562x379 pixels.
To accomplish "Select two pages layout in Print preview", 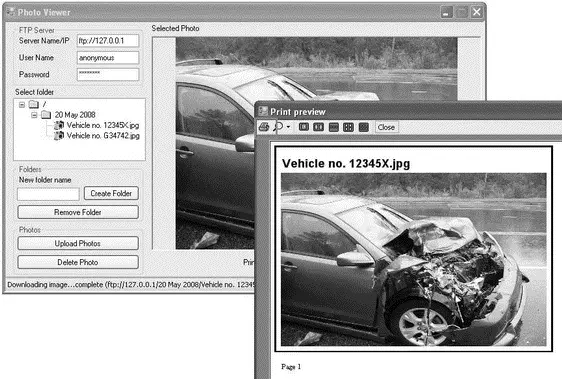I will (319, 127).
